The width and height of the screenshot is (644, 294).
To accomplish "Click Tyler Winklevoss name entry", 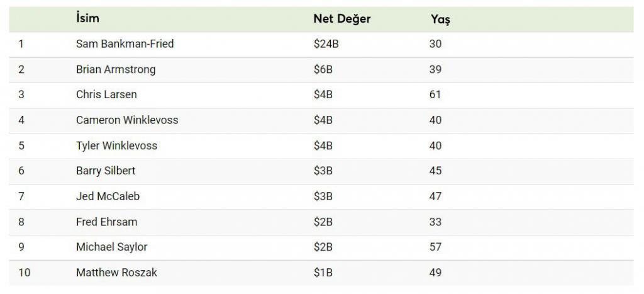I will [x=116, y=146].
